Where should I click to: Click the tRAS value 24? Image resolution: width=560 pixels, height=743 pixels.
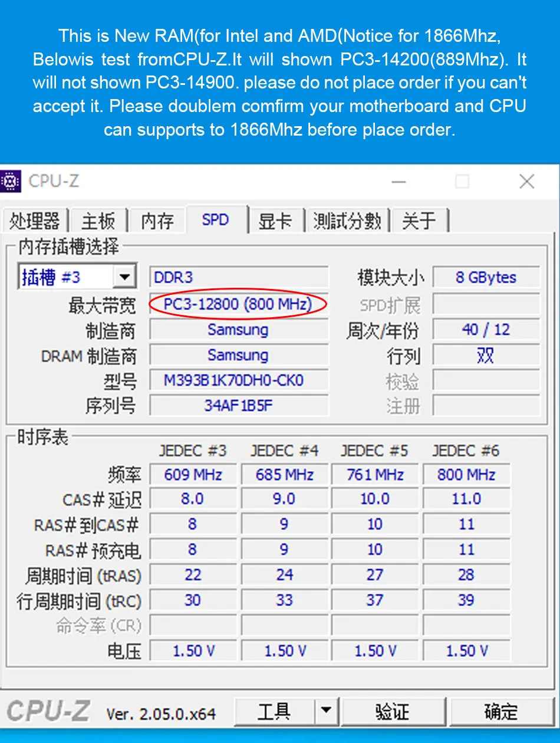284,575
